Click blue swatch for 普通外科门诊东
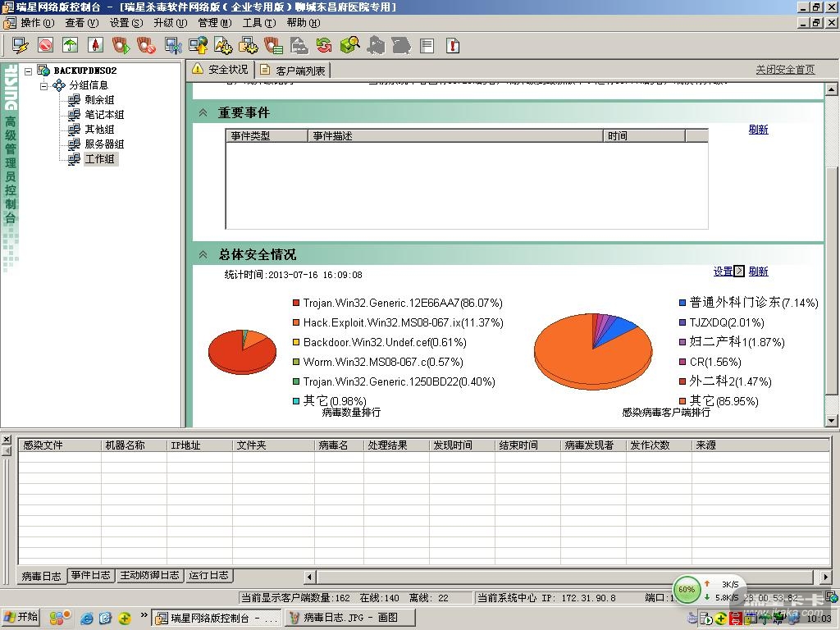The image size is (840, 630). click(x=682, y=303)
